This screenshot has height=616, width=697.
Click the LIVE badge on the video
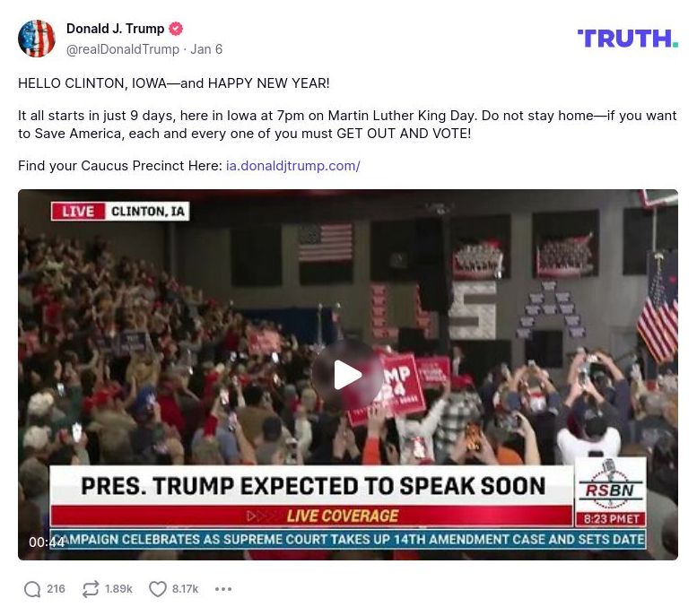click(x=78, y=212)
